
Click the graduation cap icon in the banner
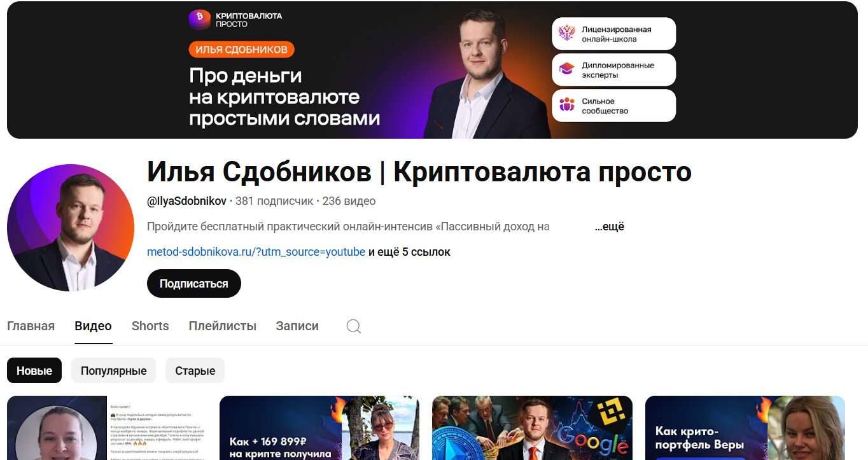[566, 69]
